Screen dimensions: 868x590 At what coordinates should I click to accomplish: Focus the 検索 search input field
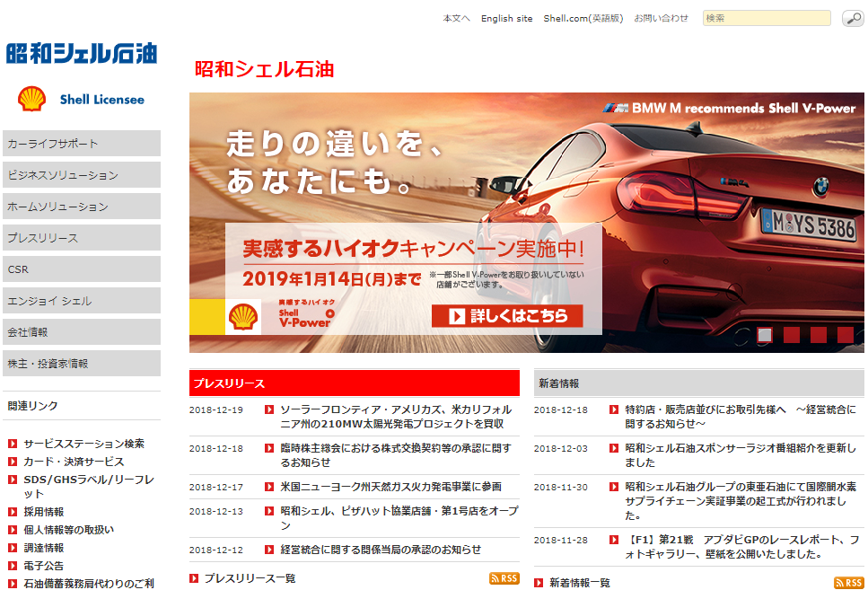(x=767, y=18)
